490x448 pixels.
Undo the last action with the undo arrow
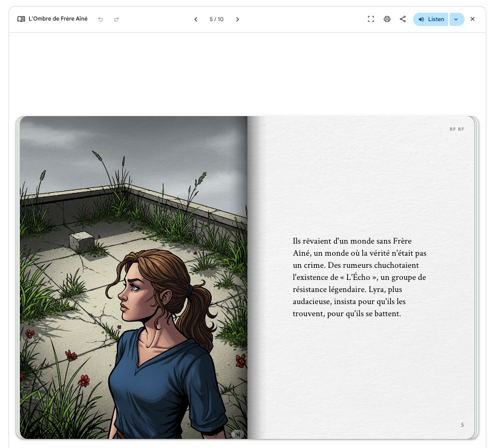click(100, 19)
